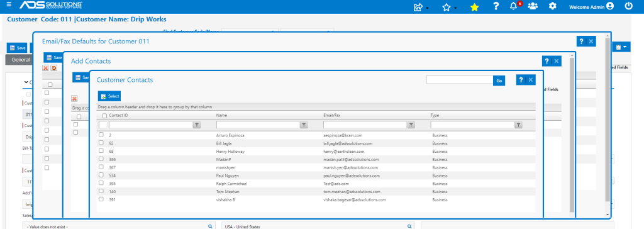Image resolution: width=644 pixels, height=229 pixels.
Task: Click red X delete icon in Email/Fax Defaults
Action: coord(46,68)
